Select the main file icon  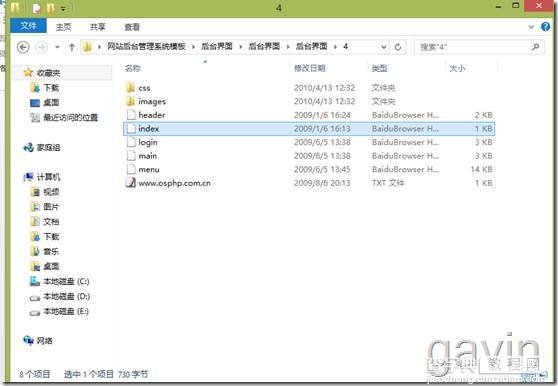(x=131, y=156)
